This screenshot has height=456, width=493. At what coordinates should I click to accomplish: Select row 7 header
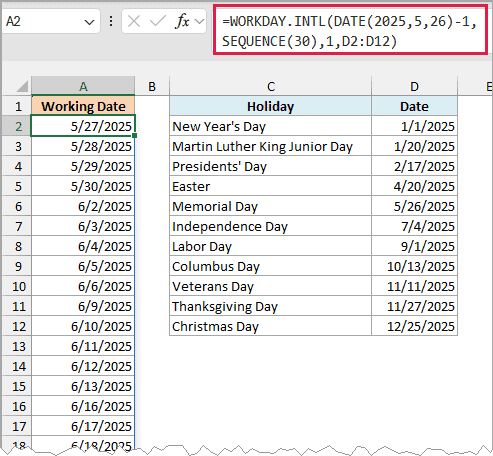[17, 226]
